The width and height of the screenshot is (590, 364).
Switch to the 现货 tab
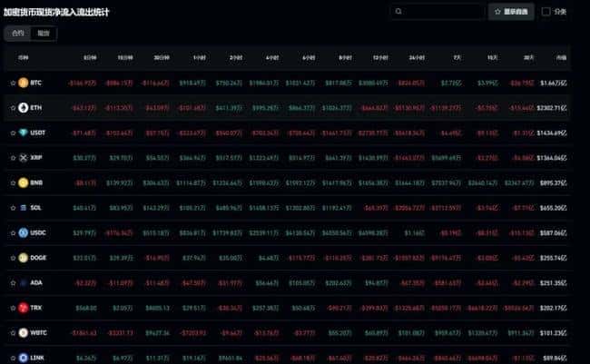click(43, 33)
